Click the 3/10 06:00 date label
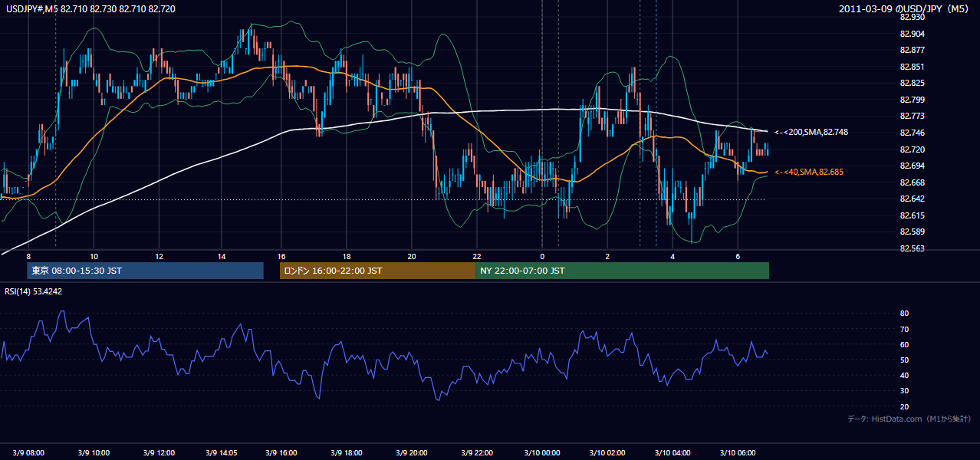Screen dimensions: 980x460 pyautogui.click(x=737, y=452)
